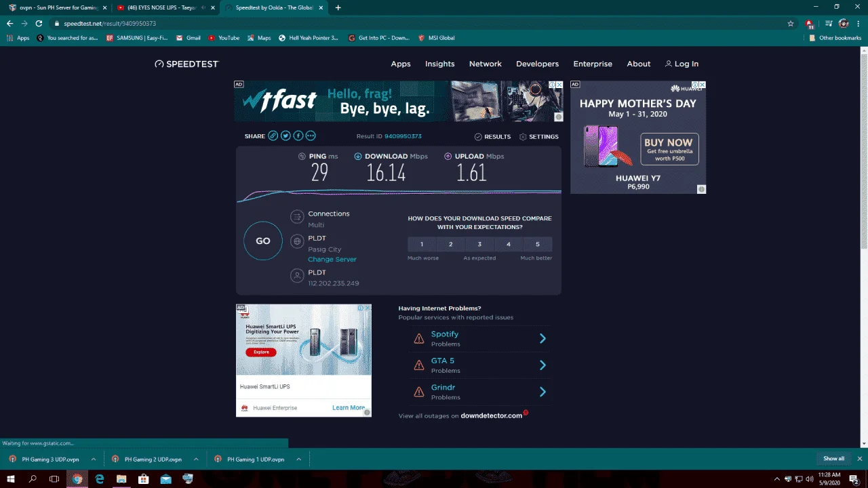Open Apps menu in Speedtest header

[x=401, y=64]
